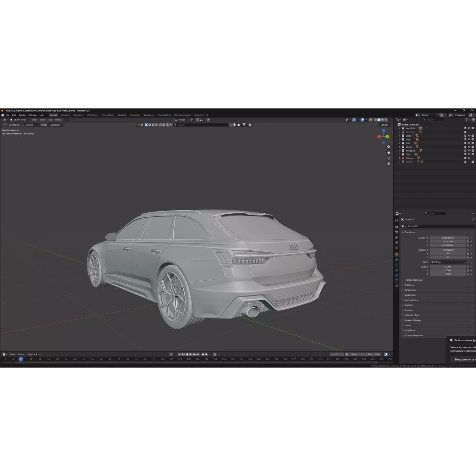Click the pan view hand icon
Image resolution: width=476 pixels, height=476 pixels.
[389, 152]
